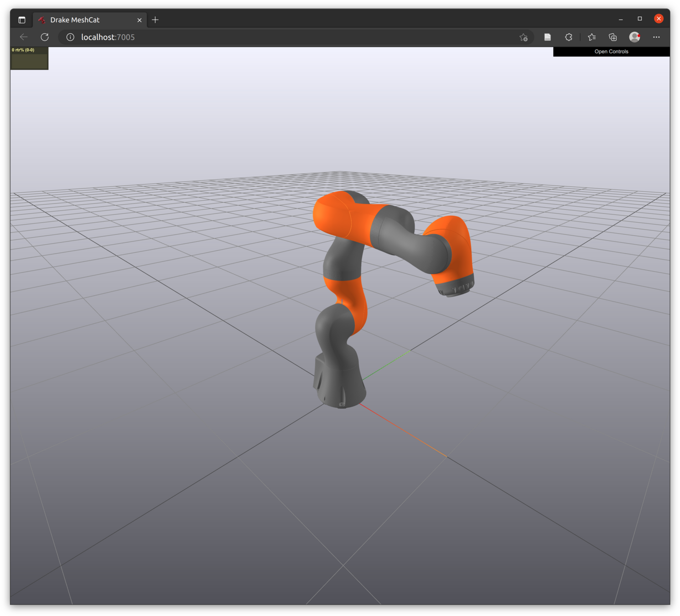Click the realtime rate stats panel

pyautogui.click(x=29, y=58)
